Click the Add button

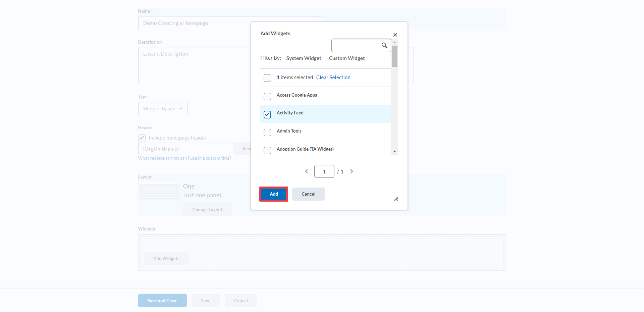point(274,194)
